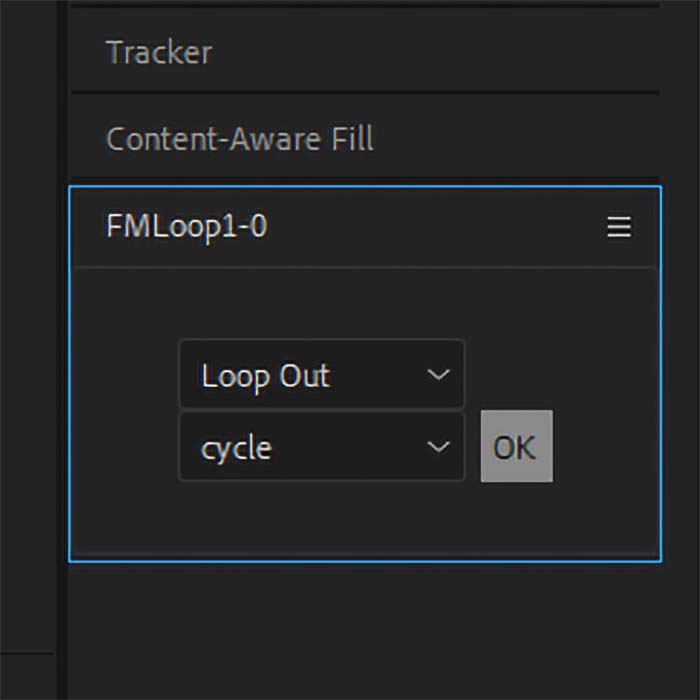This screenshot has height=700, width=700.
Task: Click empty space right of Tracker label
Action: pyautogui.click(x=430, y=52)
